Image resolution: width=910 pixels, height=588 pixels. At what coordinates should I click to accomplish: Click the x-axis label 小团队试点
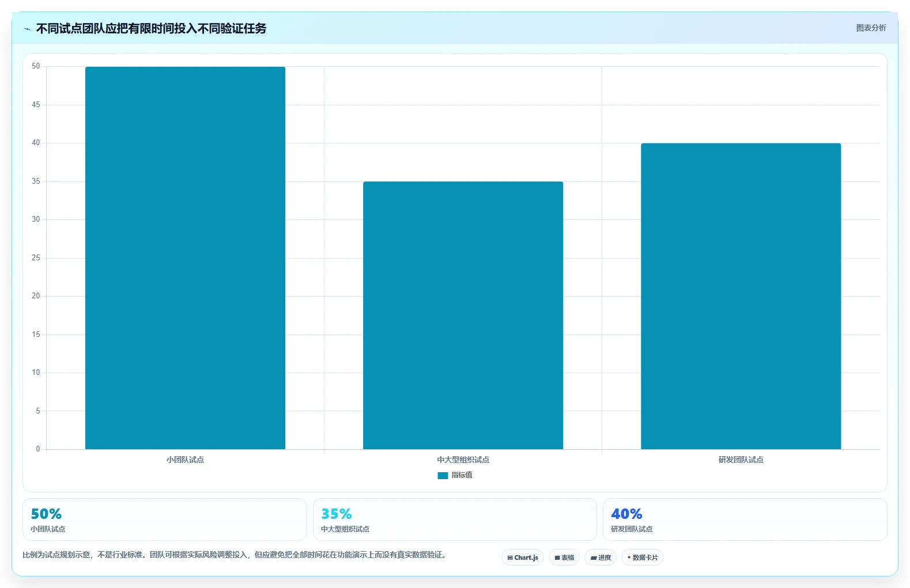tap(185, 460)
